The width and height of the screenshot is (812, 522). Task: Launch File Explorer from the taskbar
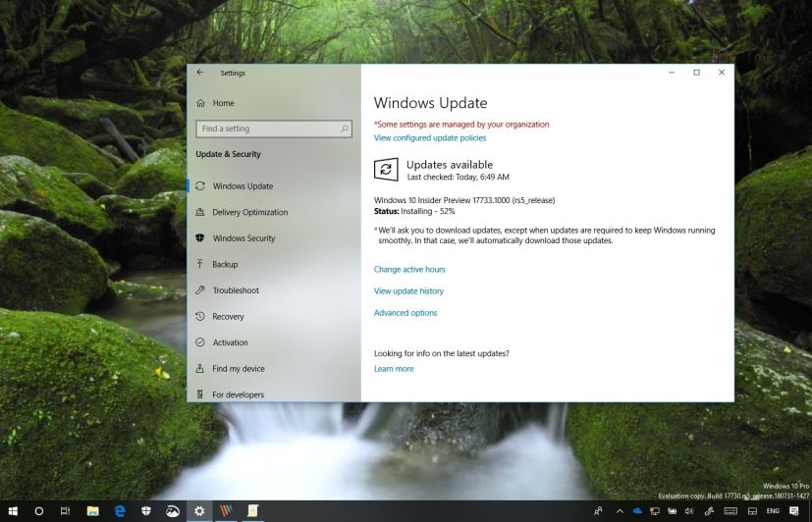(92, 511)
